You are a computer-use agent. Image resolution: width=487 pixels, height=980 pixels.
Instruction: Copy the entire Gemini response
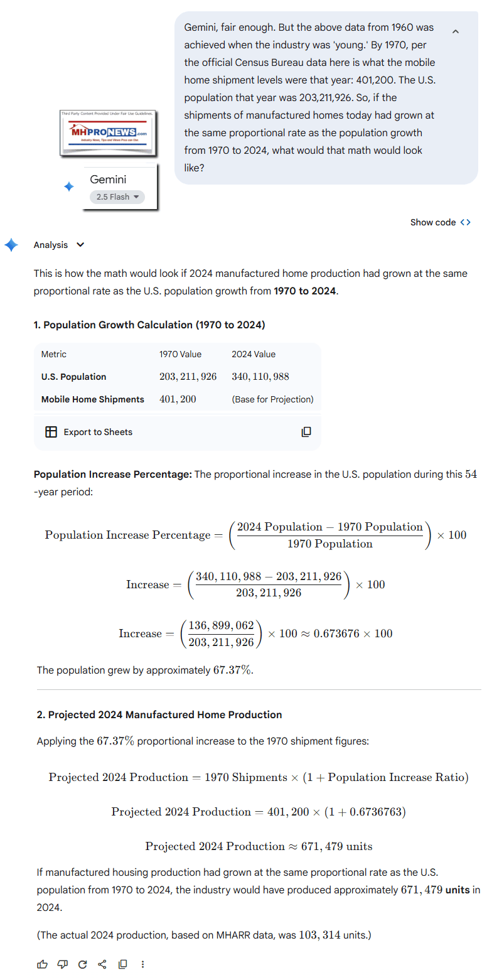[122, 964]
